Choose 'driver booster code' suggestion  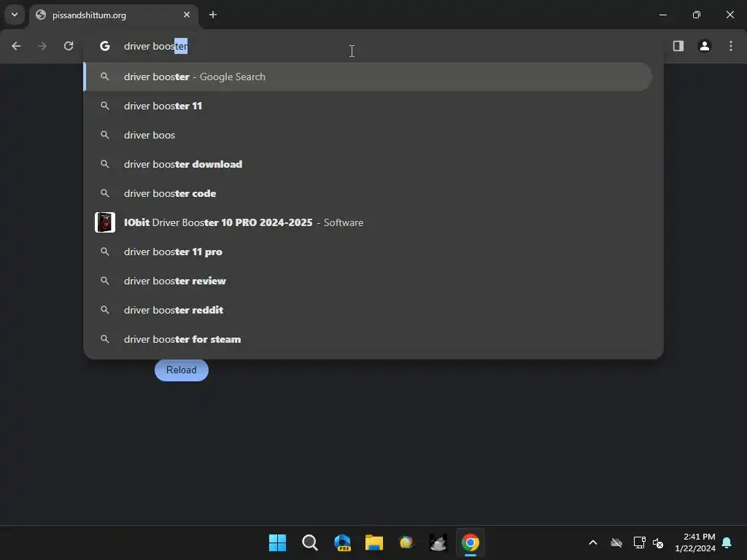coord(368,193)
